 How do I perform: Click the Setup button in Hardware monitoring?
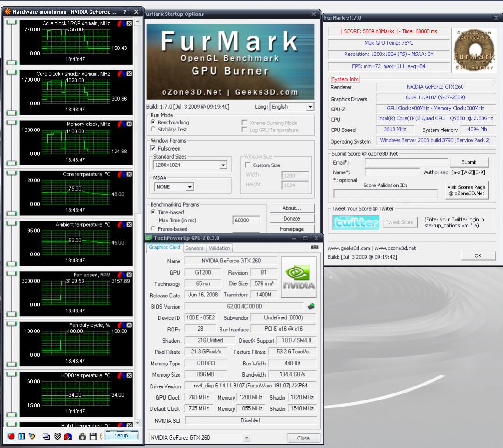point(121,435)
